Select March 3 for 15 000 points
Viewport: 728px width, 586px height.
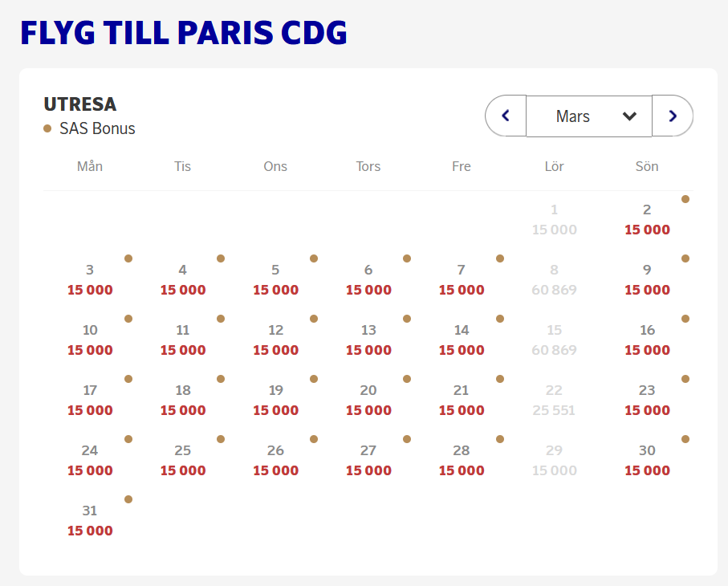[90, 280]
